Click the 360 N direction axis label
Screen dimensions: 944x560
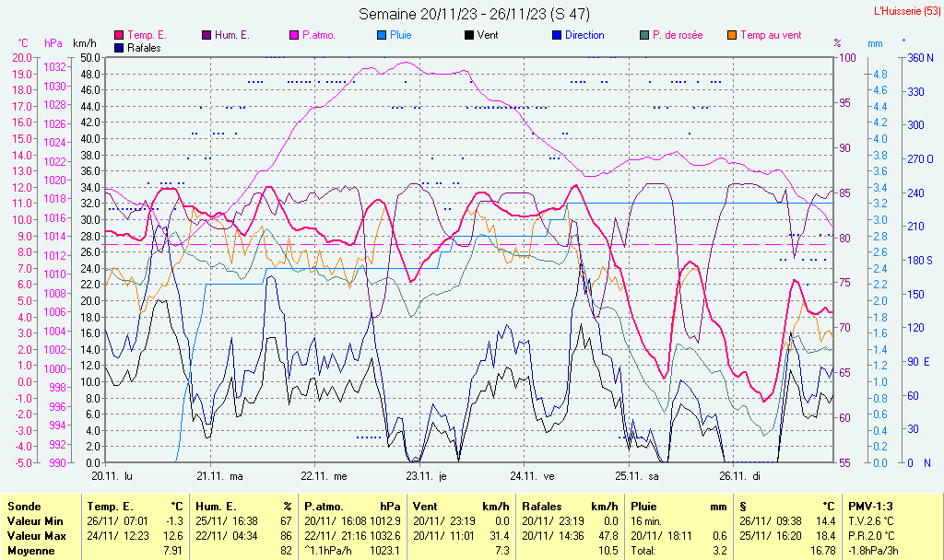pyautogui.click(x=921, y=58)
